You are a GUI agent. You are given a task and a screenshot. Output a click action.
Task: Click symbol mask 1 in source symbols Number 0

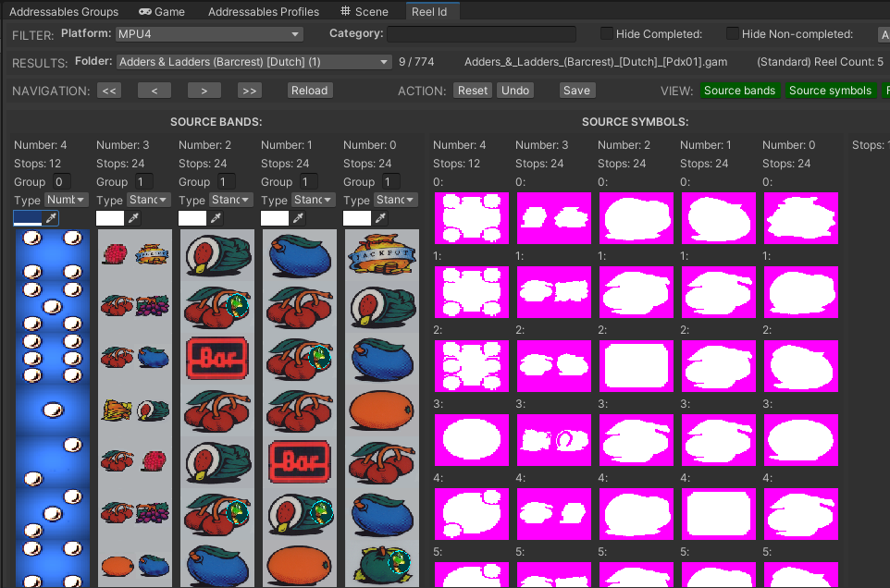point(801,292)
